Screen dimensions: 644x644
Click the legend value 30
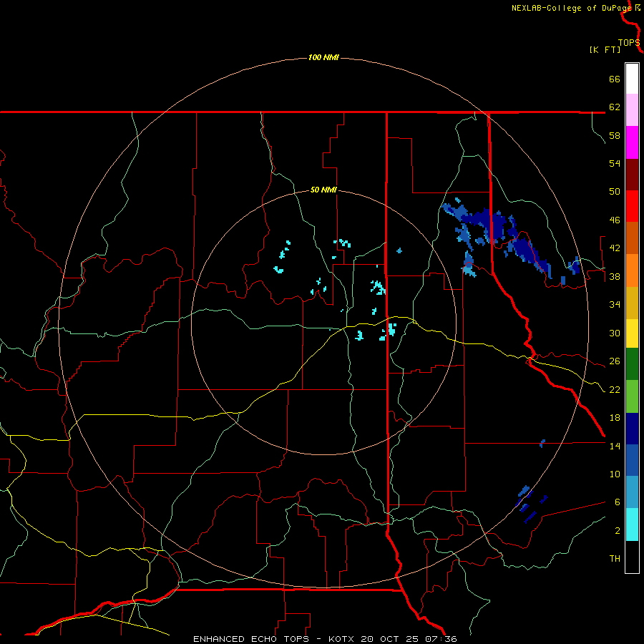[x=615, y=333]
